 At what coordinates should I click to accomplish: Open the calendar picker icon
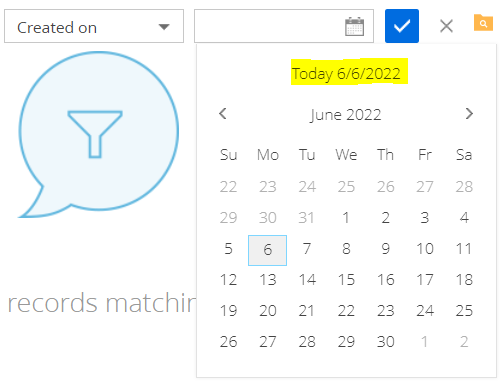pos(354,26)
